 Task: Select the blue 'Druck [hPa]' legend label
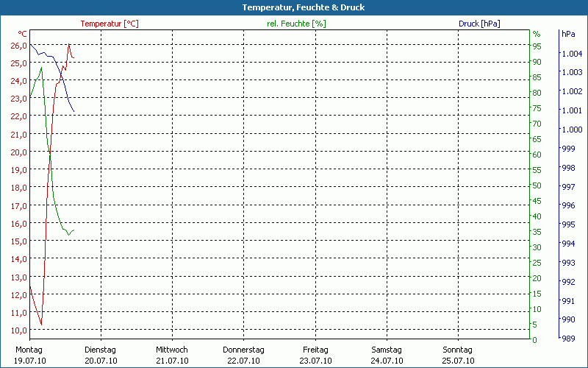[479, 24]
